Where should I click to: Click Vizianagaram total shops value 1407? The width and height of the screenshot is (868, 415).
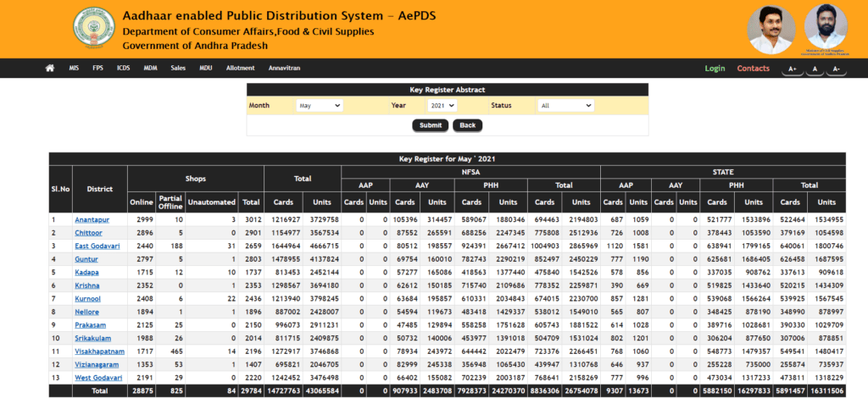click(x=253, y=365)
